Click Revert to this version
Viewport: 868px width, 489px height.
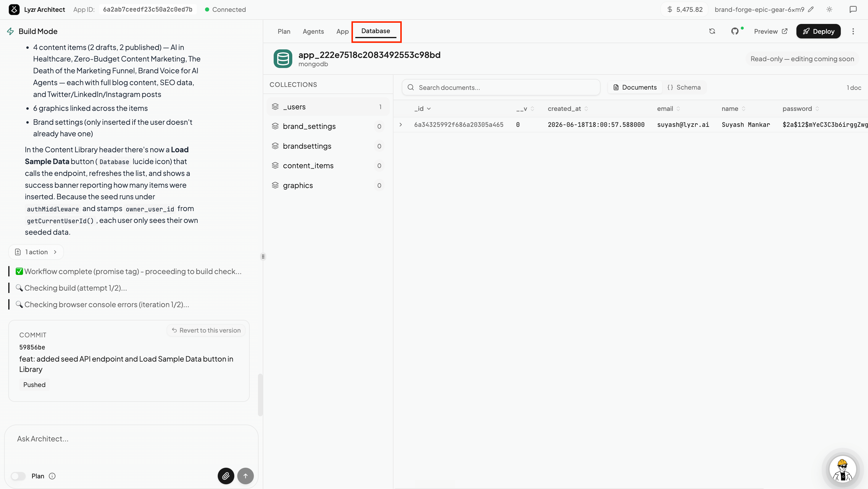pos(206,330)
